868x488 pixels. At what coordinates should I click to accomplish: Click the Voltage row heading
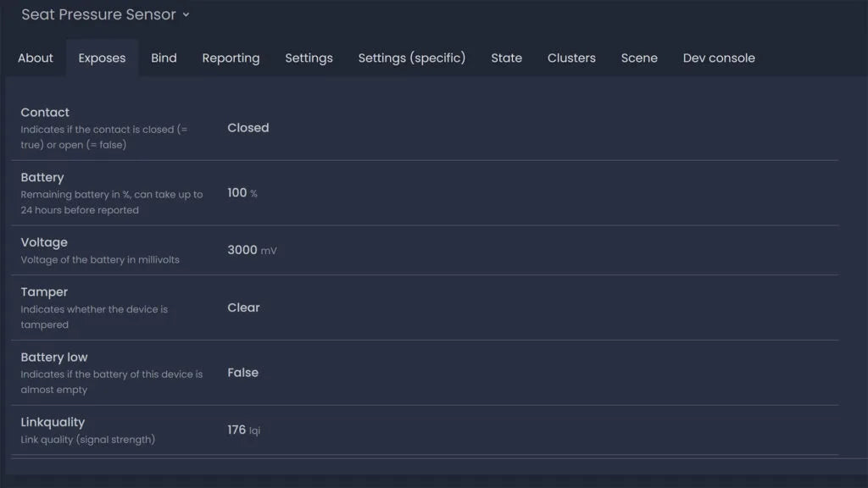coord(44,242)
